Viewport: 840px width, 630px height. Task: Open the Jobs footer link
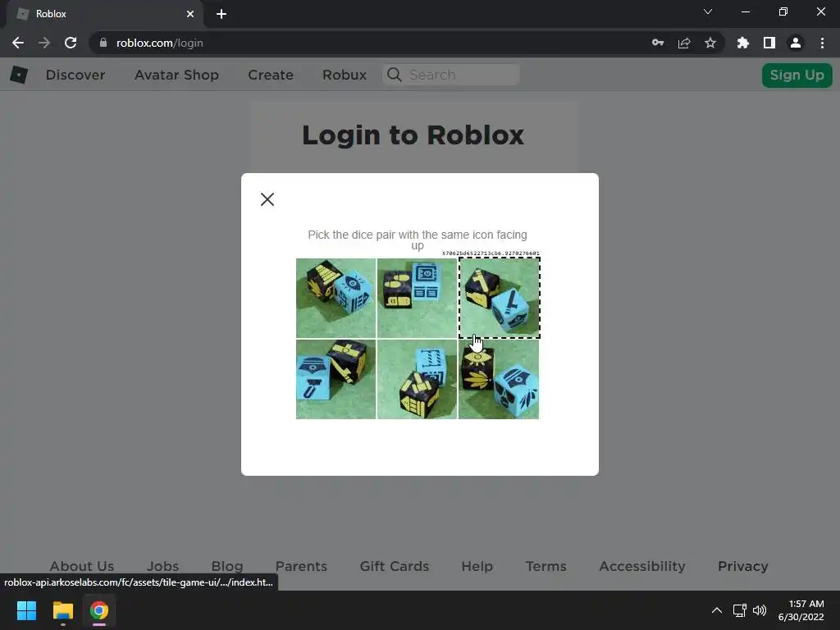click(163, 566)
